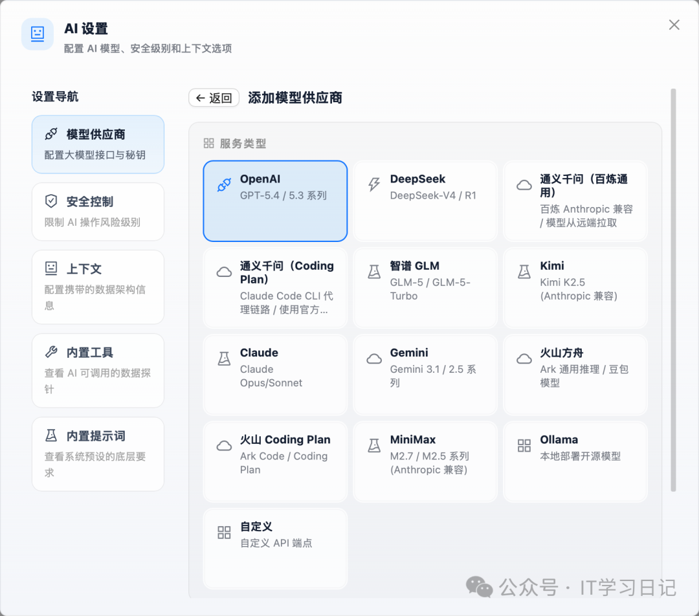Image resolution: width=699 pixels, height=616 pixels.
Task: Click the lightning icon on DeepSeek card
Action: coord(374,184)
